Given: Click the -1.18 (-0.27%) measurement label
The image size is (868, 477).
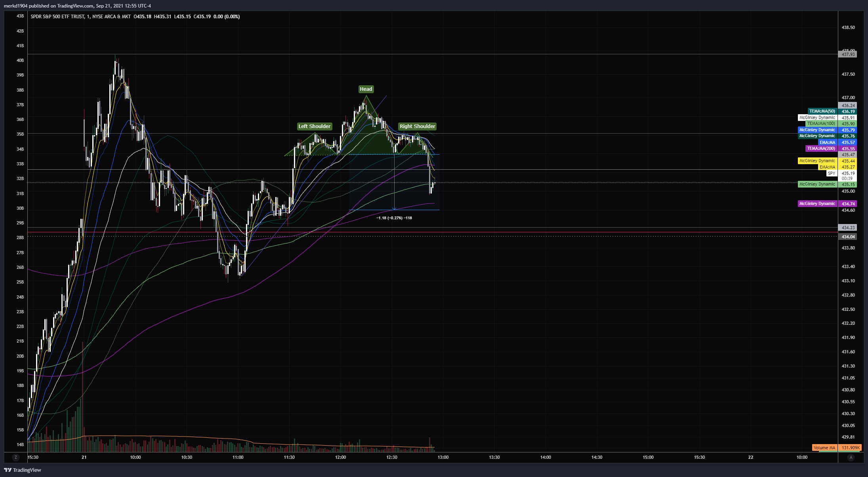Looking at the screenshot, I should [394, 218].
